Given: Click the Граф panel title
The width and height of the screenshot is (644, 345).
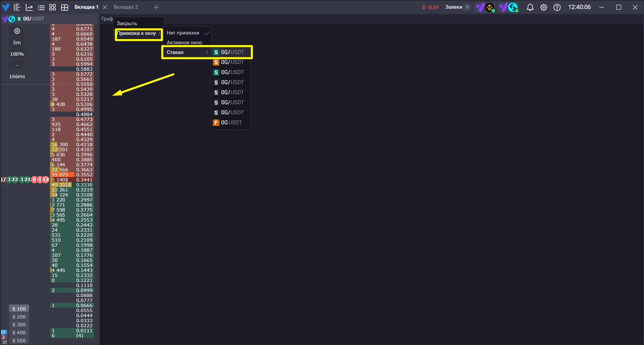Looking at the screenshot, I should (x=107, y=19).
